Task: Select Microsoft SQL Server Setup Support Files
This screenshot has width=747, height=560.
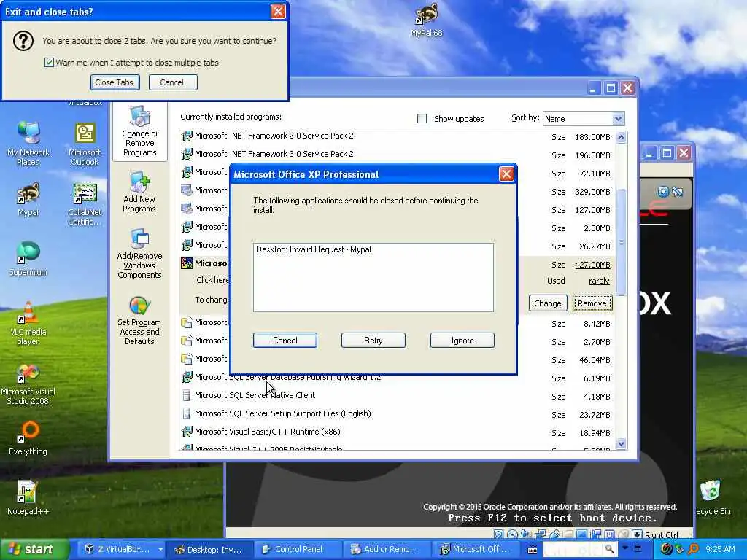Action: tap(398, 414)
